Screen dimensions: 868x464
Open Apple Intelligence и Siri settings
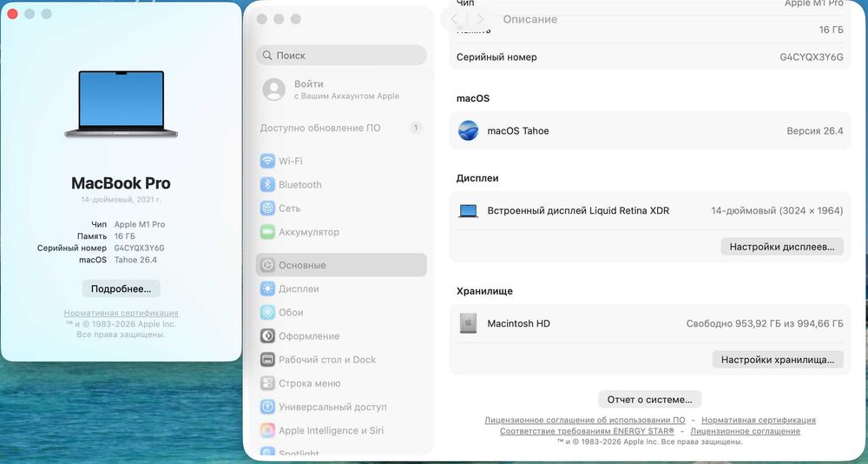pos(341,430)
